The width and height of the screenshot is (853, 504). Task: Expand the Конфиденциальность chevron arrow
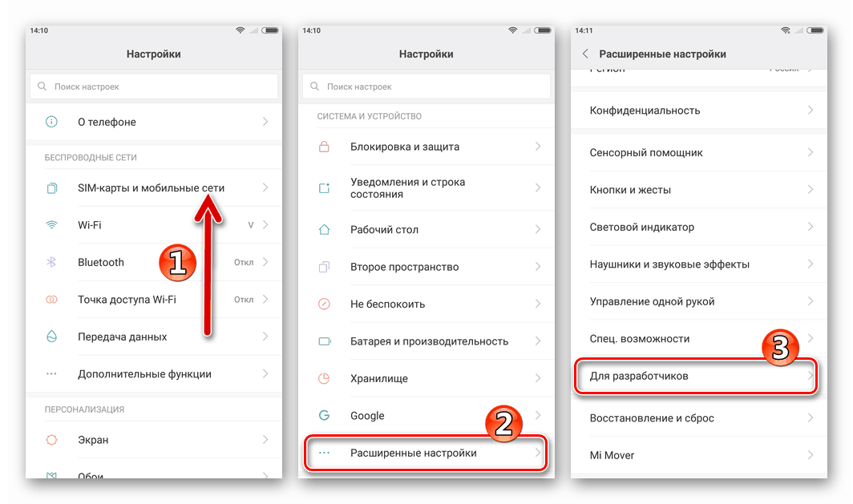pos(810,111)
